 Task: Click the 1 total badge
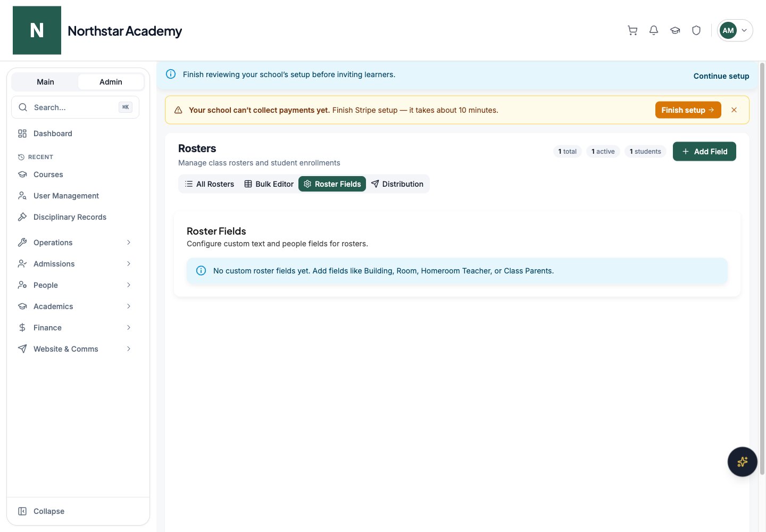pyautogui.click(x=568, y=152)
